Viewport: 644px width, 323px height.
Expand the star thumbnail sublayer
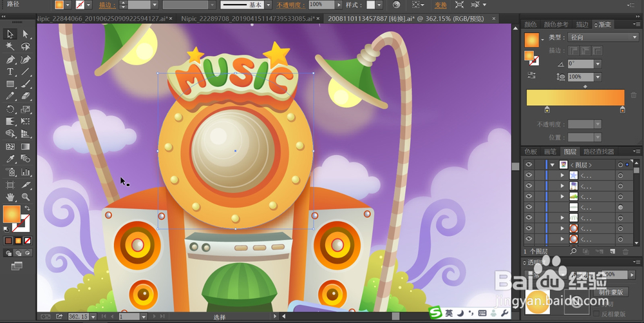coord(563,175)
